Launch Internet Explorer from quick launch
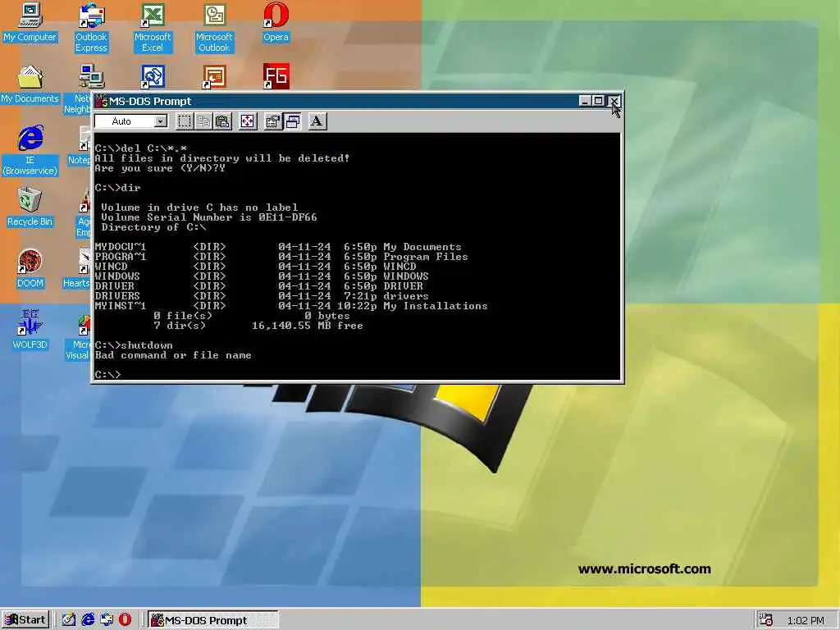The image size is (840, 630). [x=88, y=620]
